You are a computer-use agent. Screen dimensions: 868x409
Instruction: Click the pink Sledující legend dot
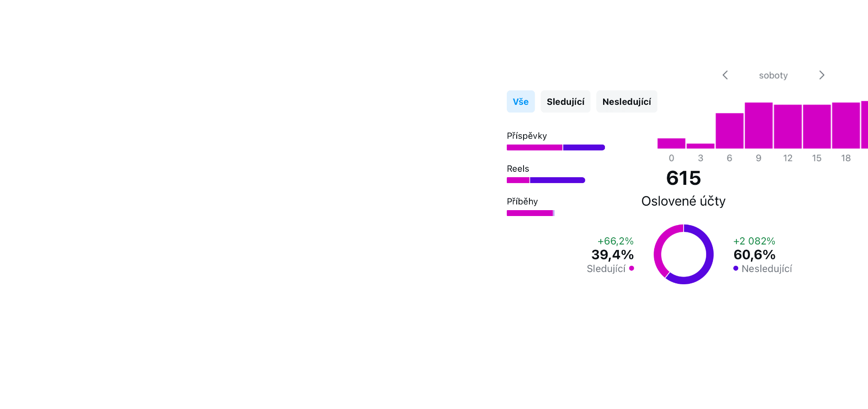(632, 268)
